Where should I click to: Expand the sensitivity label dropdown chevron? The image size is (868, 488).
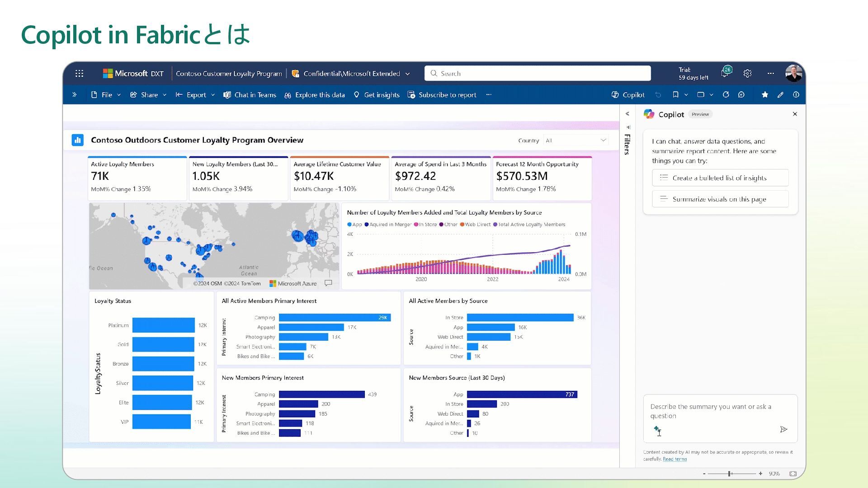click(x=407, y=74)
